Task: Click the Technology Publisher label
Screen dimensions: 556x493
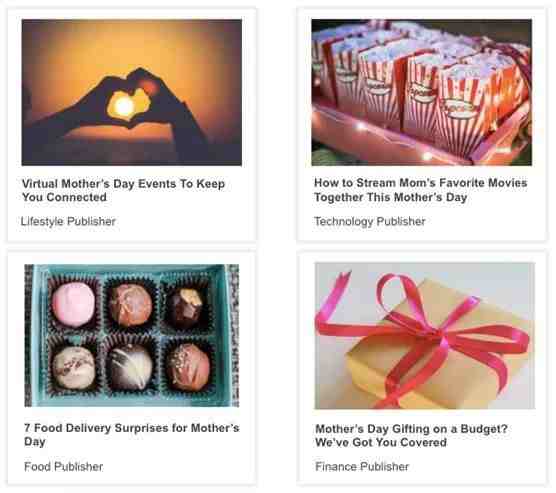Action: [370, 221]
